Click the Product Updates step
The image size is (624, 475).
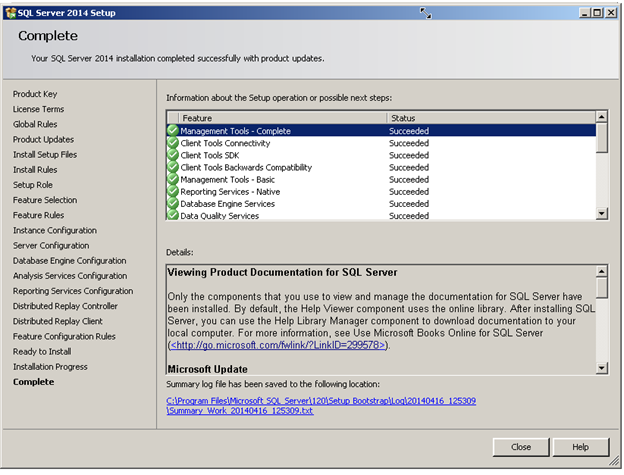click(43, 139)
